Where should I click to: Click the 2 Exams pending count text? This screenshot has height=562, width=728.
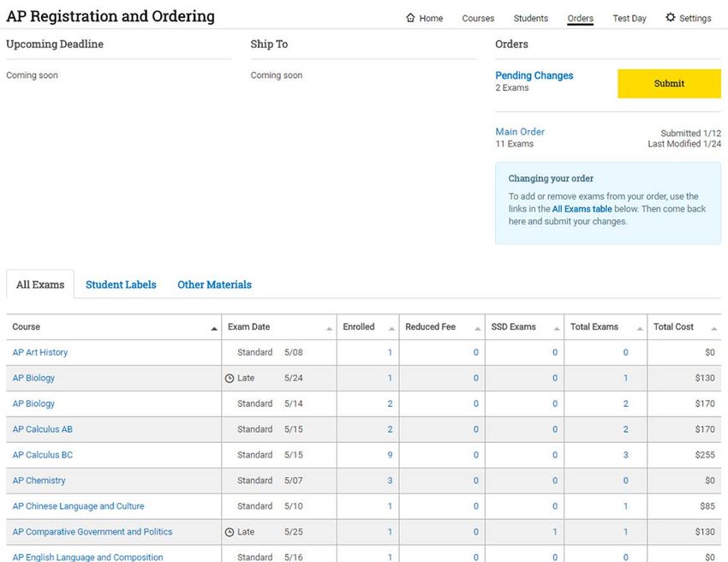pyautogui.click(x=511, y=87)
